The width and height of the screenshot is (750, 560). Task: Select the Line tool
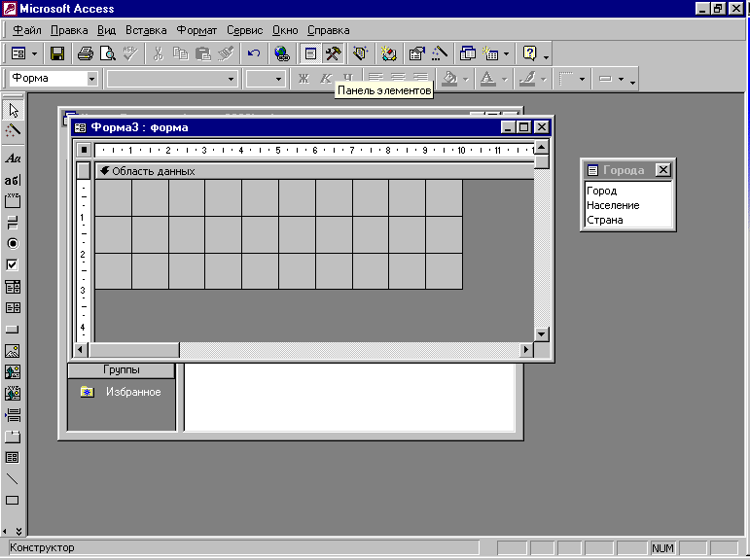13,478
